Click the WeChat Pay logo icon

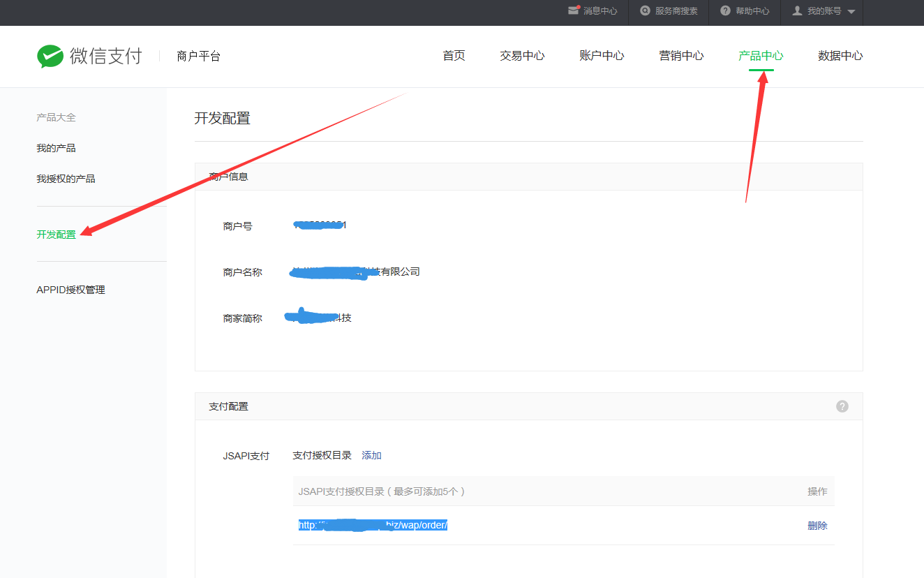(x=50, y=57)
